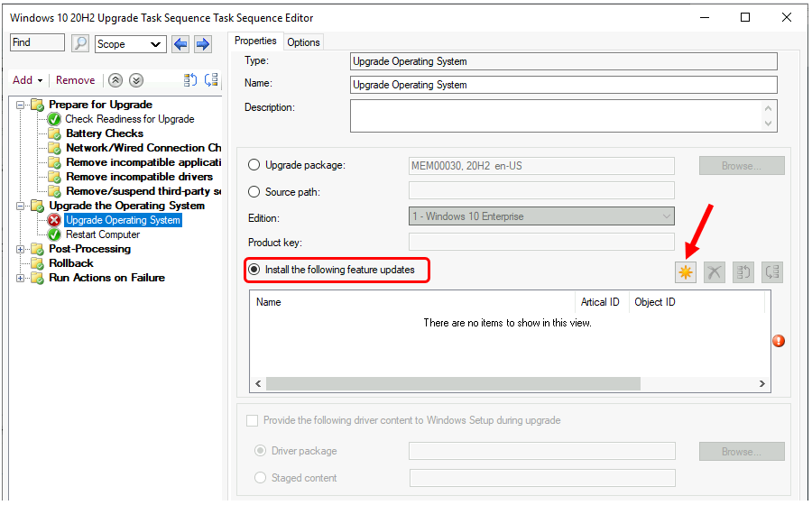Viewport: 812px width, 505px height.
Task: Switch to Options tab
Action: [303, 42]
